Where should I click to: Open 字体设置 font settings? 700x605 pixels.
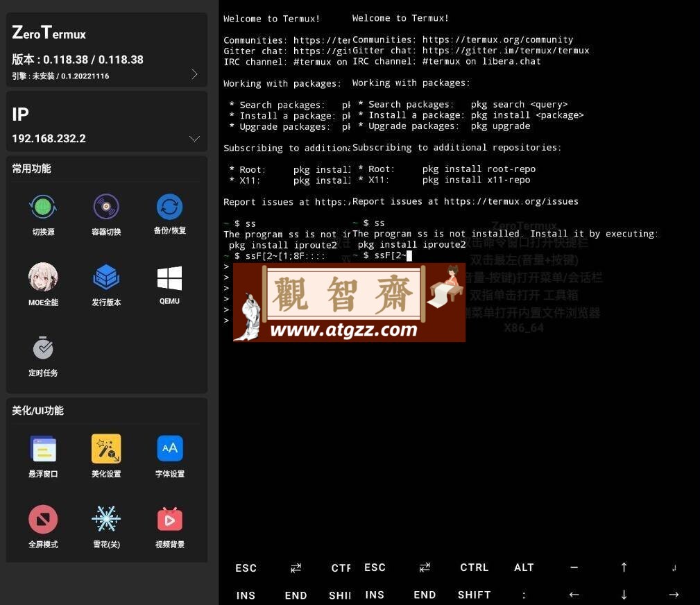[170, 456]
